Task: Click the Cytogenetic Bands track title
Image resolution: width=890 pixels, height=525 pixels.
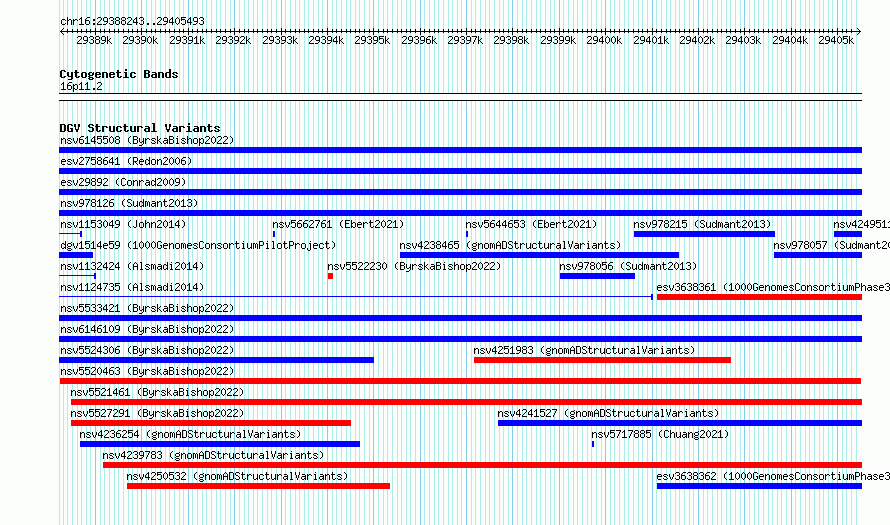Action: coord(119,74)
